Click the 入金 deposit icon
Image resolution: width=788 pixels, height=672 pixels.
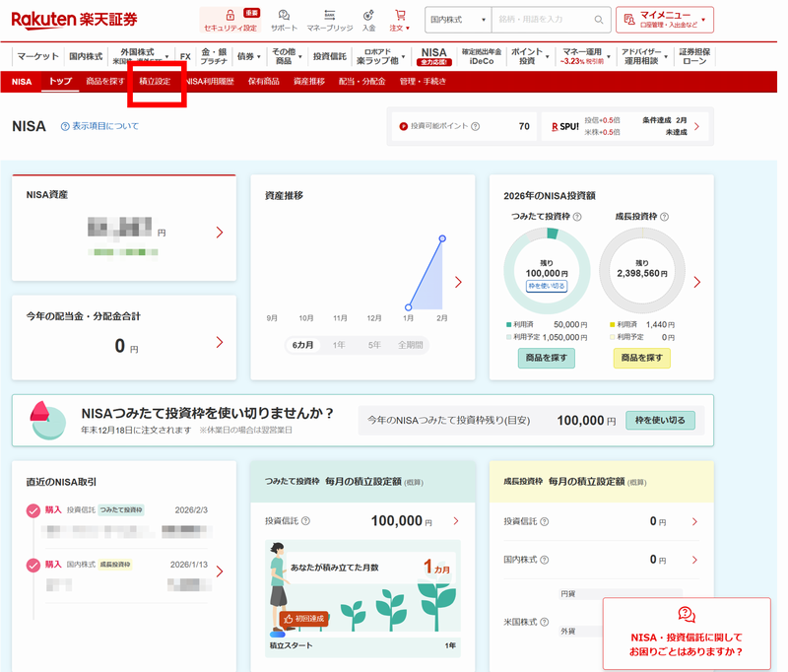[x=368, y=14]
